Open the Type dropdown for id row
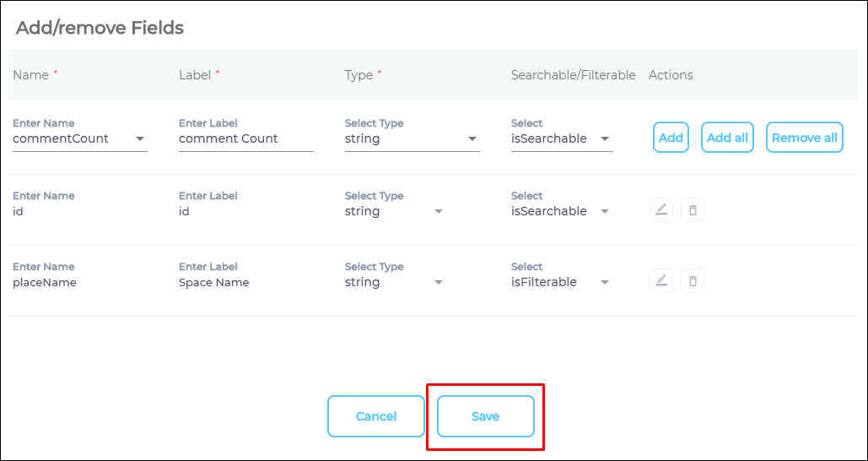Viewport: 868px width, 461px height. coord(438,212)
